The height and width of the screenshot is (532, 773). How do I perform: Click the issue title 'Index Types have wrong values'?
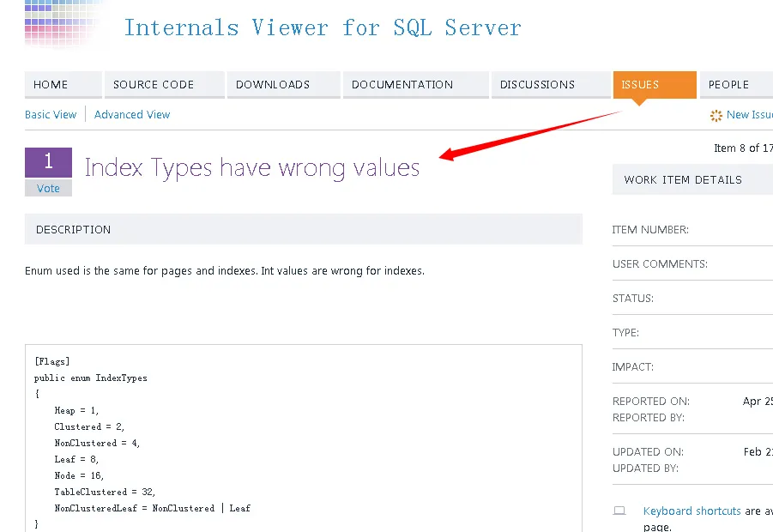(252, 167)
